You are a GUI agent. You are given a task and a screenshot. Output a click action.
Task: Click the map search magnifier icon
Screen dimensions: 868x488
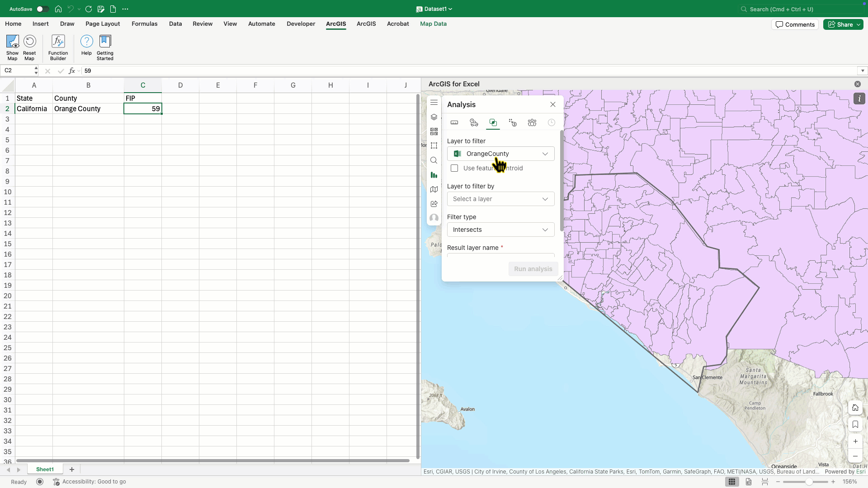[434, 160]
